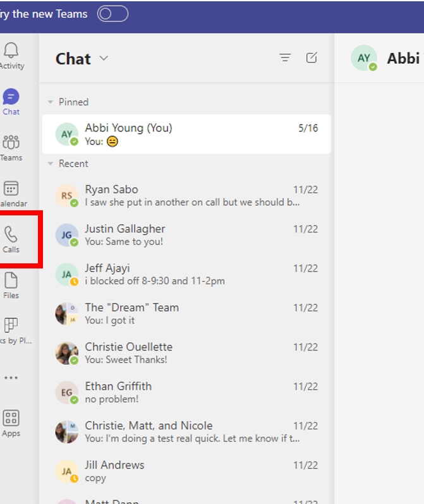Open the Apps sidebar icon
424x504 pixels.
pyautogui.click(x=11, y=418)
